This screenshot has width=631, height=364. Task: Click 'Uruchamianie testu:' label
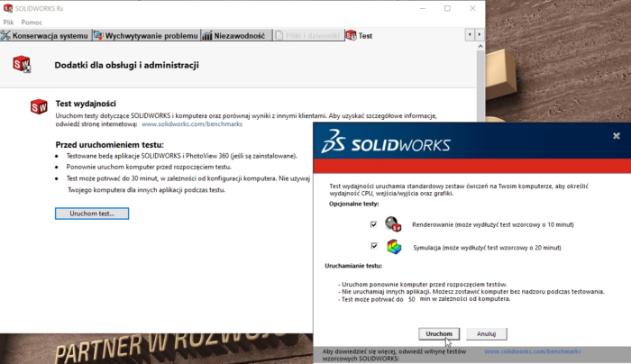coord(353,266)
